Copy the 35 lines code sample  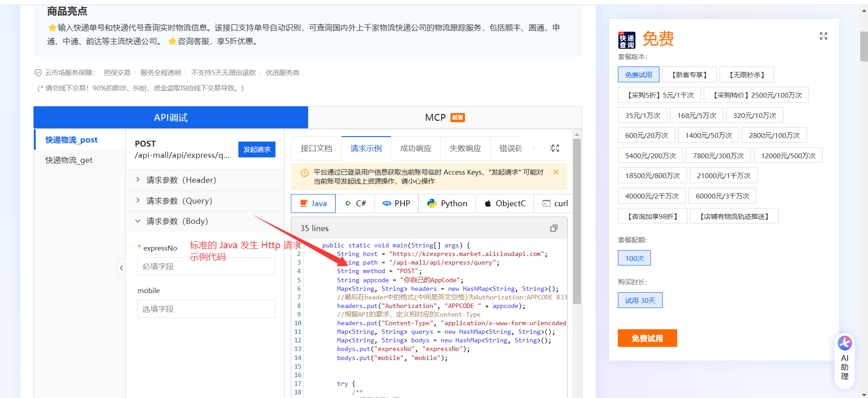(554, 228)
